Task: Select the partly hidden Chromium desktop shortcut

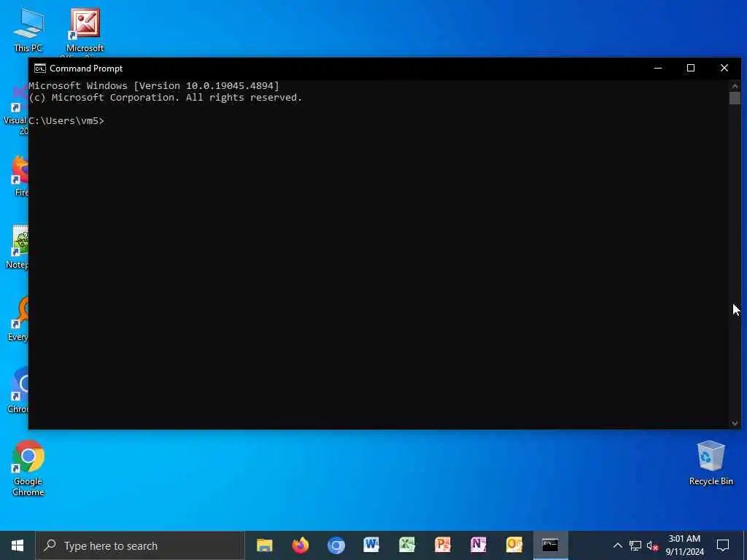Action: click(19, 391)
